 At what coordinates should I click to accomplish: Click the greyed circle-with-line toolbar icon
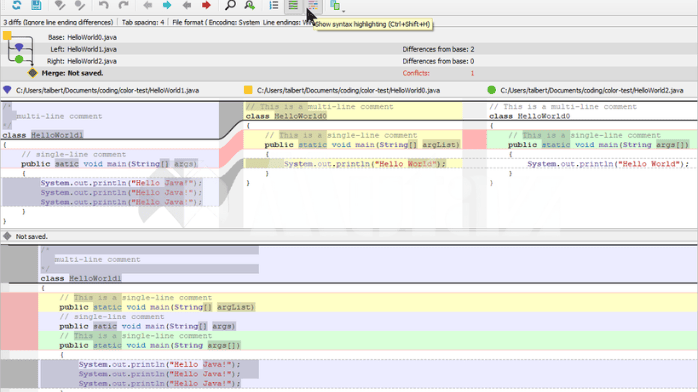[80, 5]
